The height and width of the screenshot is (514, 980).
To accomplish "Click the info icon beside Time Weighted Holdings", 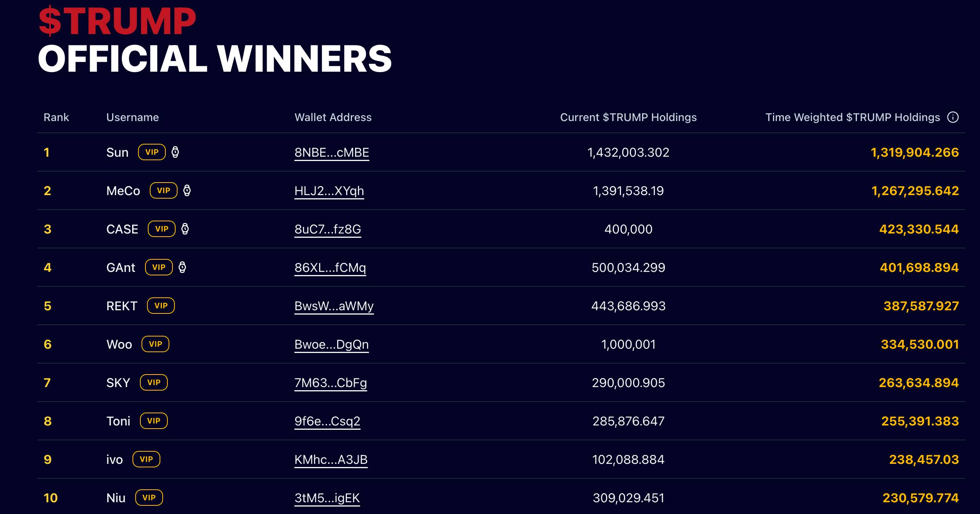I will (953, 117).
